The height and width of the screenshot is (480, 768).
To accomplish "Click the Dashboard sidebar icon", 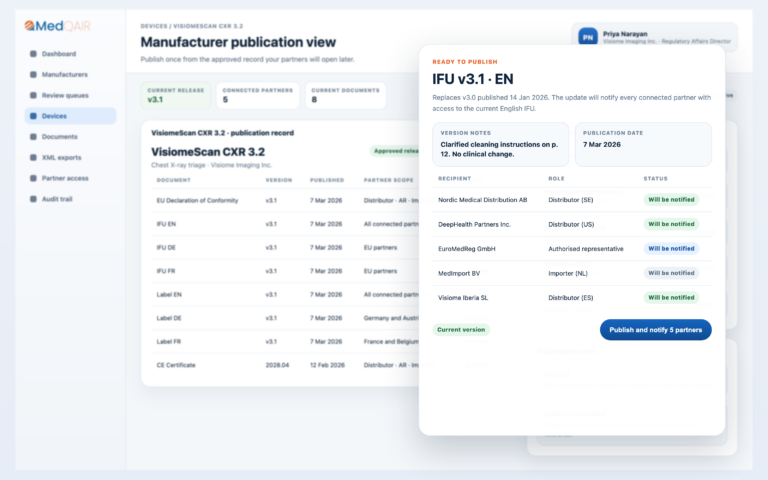I will coord(33,54).
